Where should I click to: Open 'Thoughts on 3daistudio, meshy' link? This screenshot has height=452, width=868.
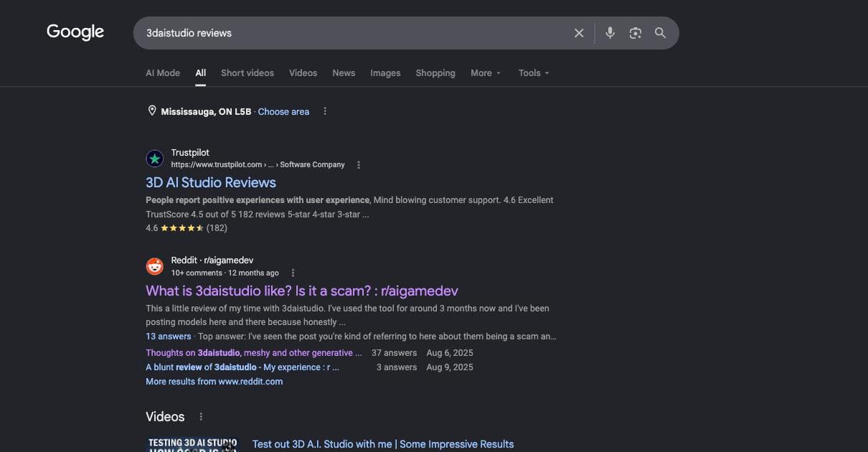tap(254, 353)
